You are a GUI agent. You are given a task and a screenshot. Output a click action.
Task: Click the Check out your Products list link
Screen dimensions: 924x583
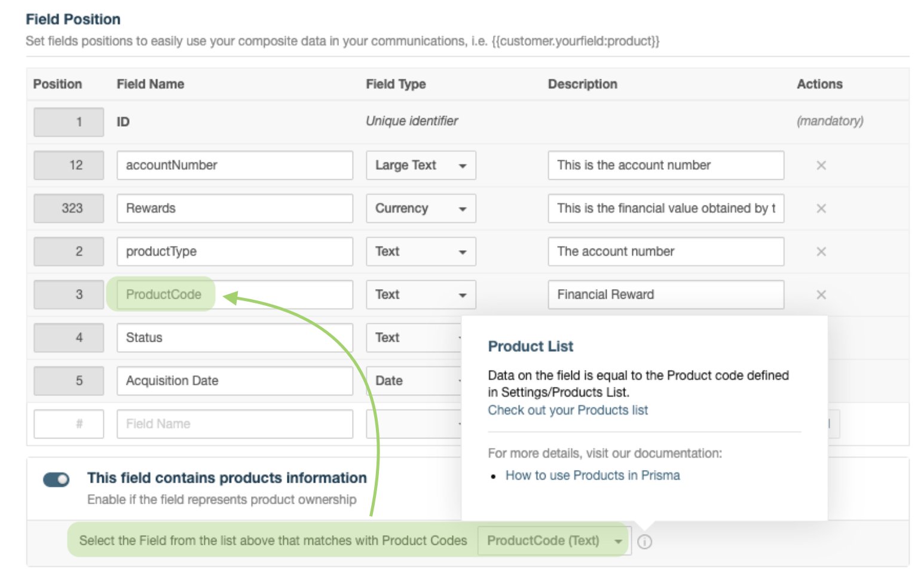[567, 410]
